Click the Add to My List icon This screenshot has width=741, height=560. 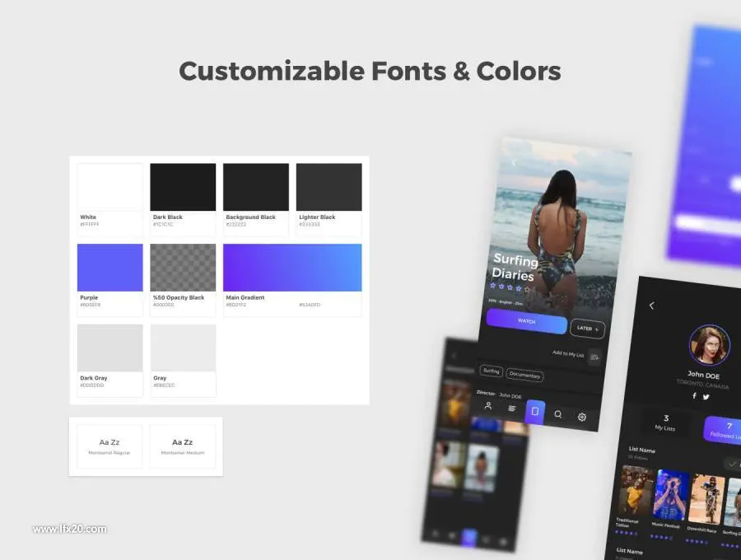[x=594, y=357]
